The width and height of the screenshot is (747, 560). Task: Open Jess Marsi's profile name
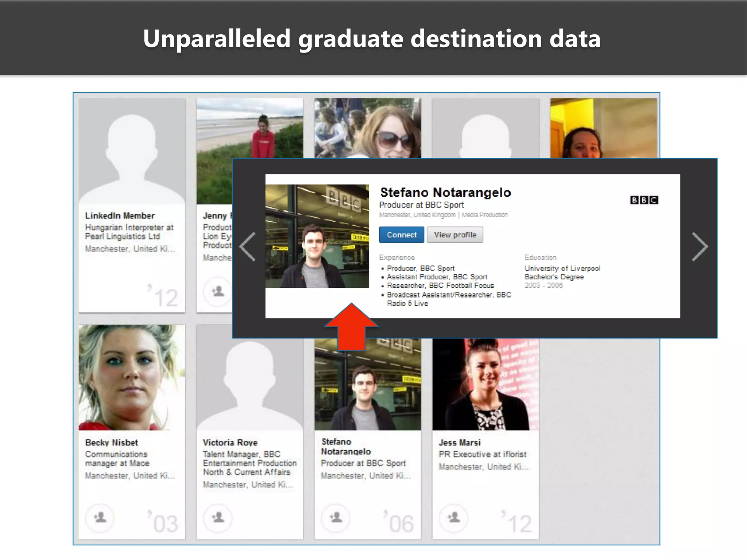460,443
